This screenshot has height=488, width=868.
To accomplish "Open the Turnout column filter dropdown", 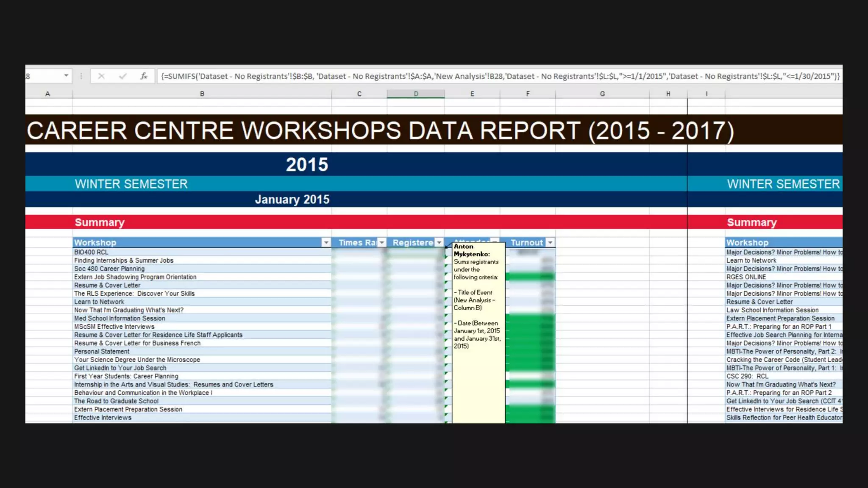I will pos(550,242).
